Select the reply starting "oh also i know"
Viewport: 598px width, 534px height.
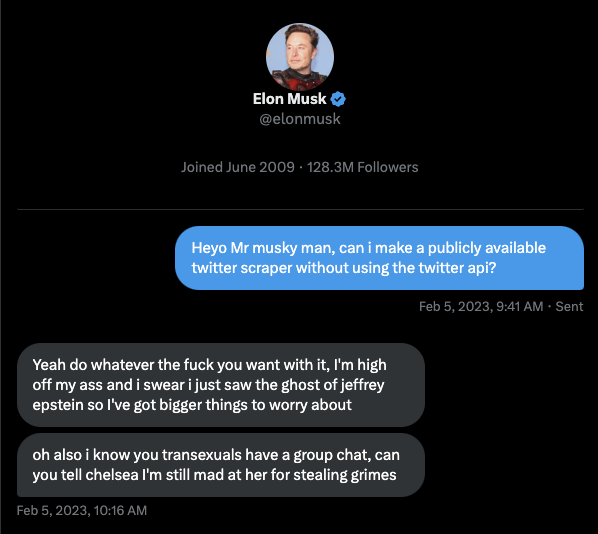tap(221, 465)
